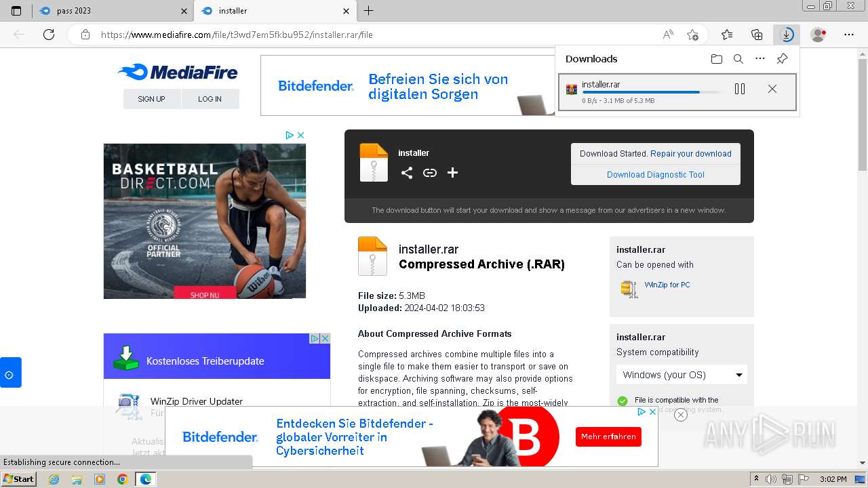Close the installer tab
The width and height of the screenshot is (868, 488).
pos(347,11)
